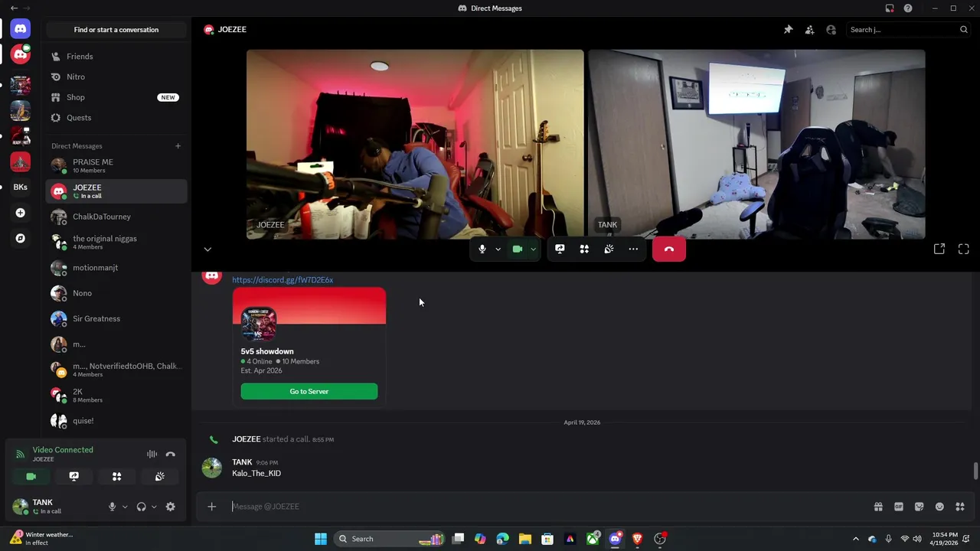This screenshot has height=551, width=980.
Task: Open the ChalkDaTourney conversation
Action: [x=116, y=217]
